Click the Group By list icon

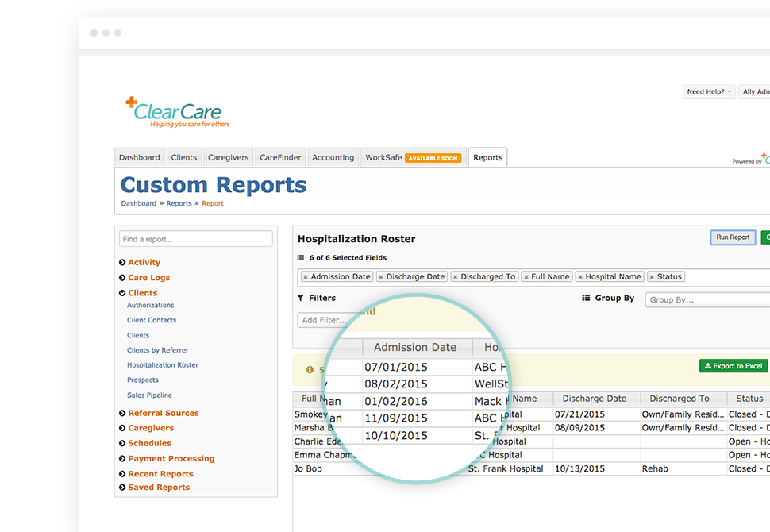click(586, 298)
